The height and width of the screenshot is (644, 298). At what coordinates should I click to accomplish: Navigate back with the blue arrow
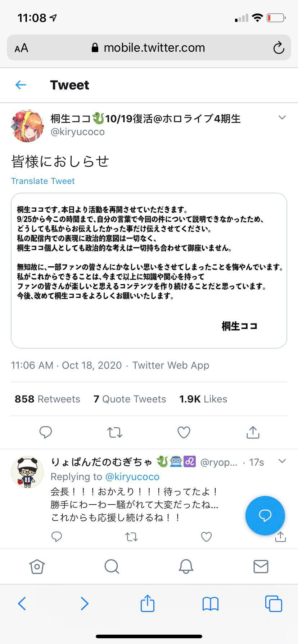point(21,85)
